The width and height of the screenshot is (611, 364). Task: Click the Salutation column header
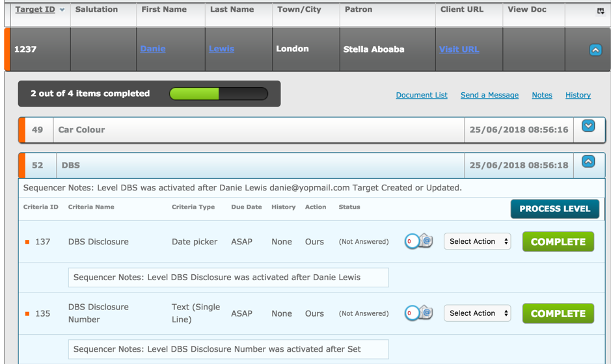pyautogui.click(x=96, y=9)
